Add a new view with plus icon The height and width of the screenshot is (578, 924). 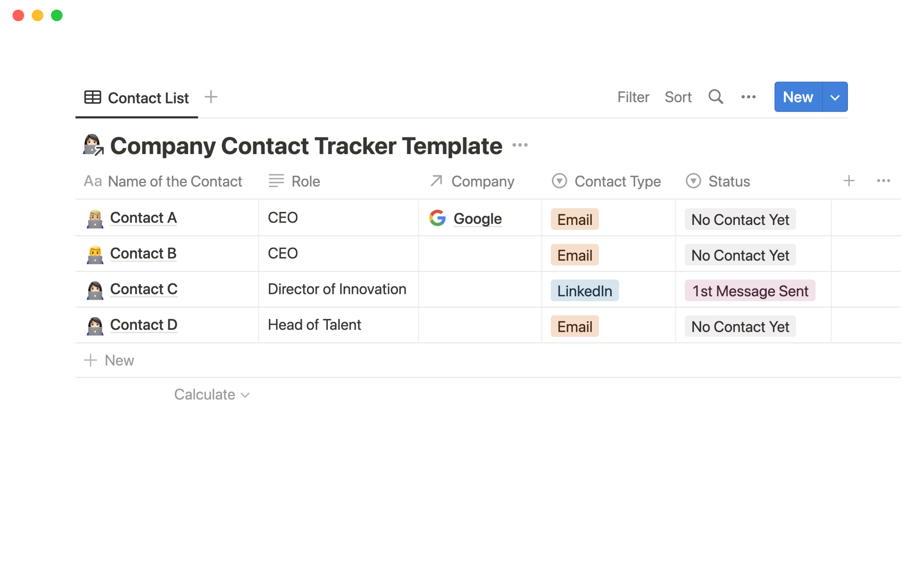point(211,97)
